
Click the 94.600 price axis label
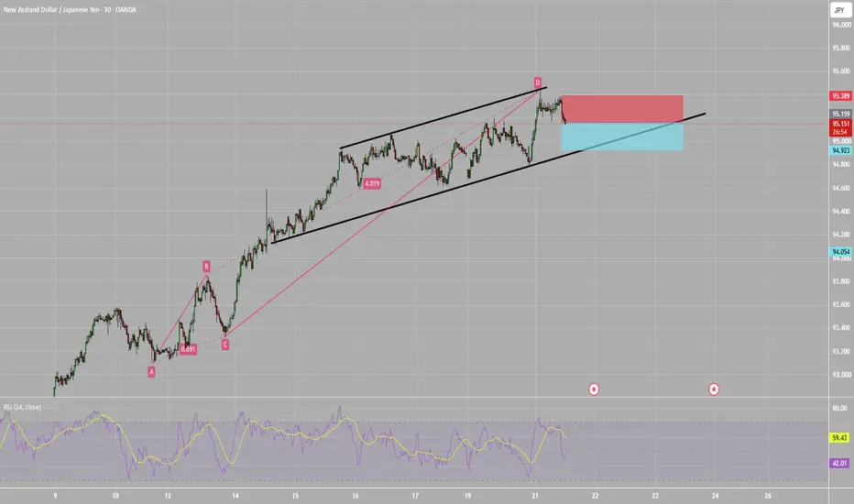(841, 188)
